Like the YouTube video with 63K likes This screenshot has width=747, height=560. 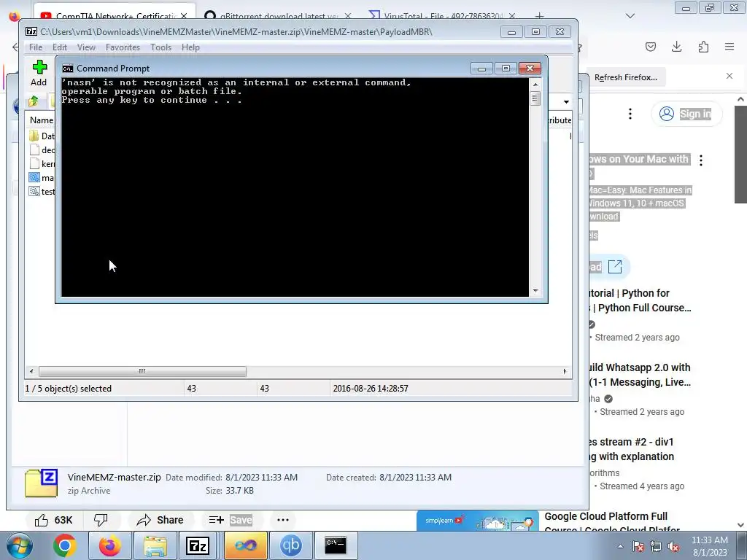tap(53, 520)
